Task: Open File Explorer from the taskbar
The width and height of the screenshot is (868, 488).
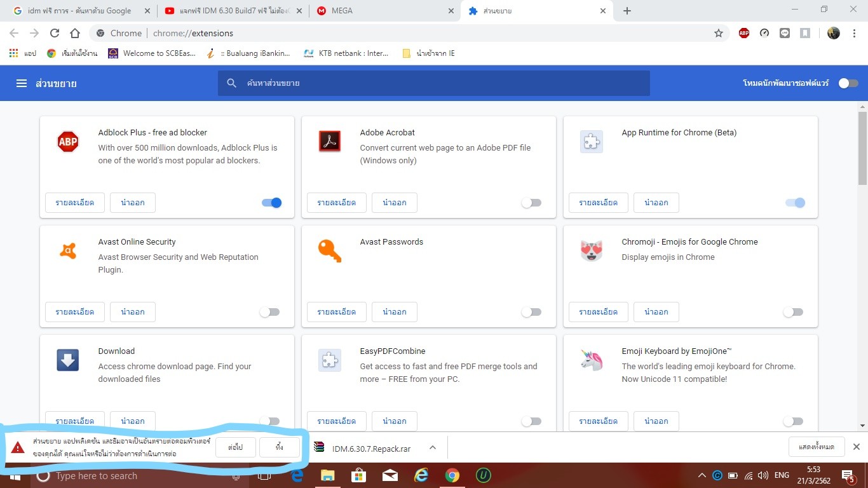Action: [x=327, y=475]
